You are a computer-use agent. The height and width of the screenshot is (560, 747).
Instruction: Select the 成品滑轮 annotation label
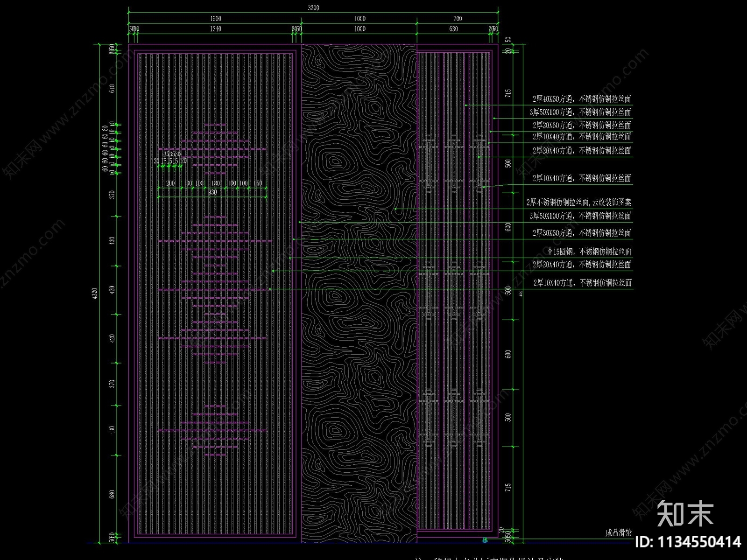coord(619,532)
